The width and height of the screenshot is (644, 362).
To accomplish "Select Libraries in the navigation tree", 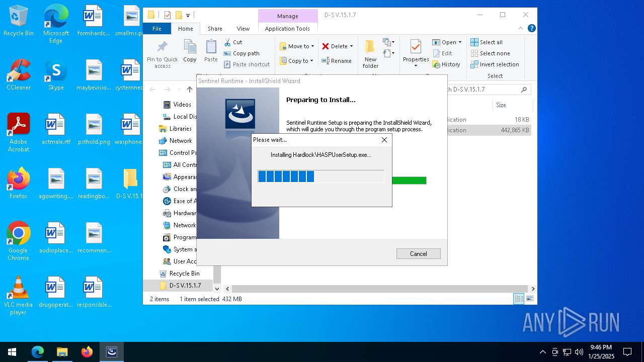I will 176,129.
